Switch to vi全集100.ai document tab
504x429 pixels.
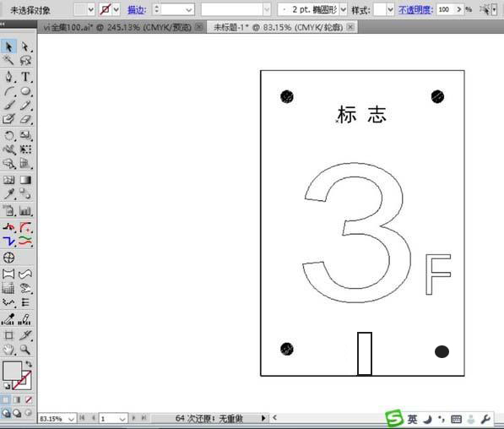tap(117, 27)
